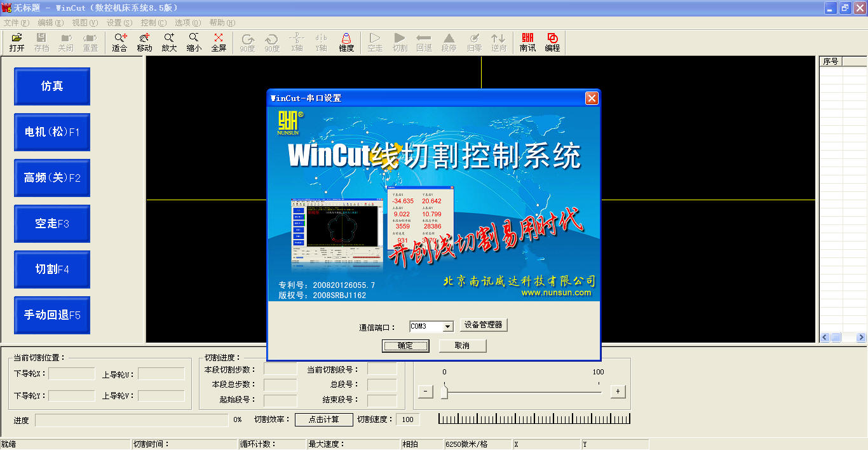The image size is (868, 450).
Task: Confirm the dialog with 确定
Action: [x=405, y=346]
